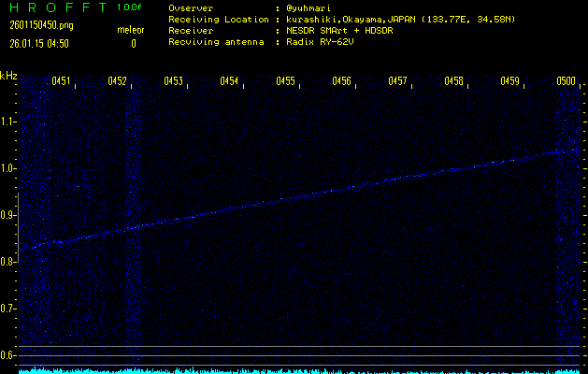Select the 0.8 kHz frequency label
Viewport: 588px width, 374px height.
[8, 262]
